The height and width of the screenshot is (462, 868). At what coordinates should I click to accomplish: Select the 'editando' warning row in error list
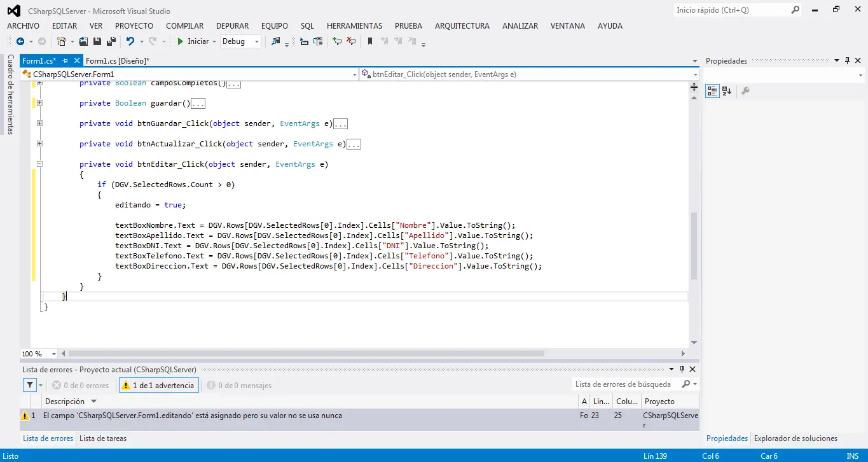tap(359, 419)
